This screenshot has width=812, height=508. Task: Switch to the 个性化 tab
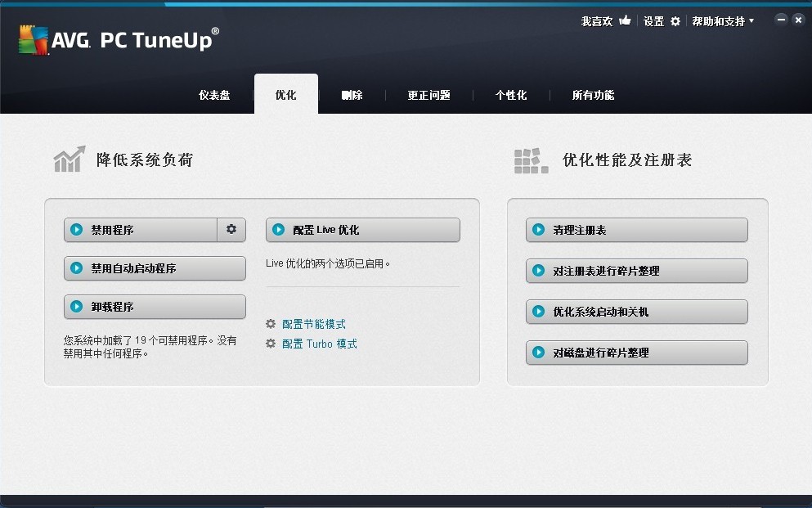point(511,95)
